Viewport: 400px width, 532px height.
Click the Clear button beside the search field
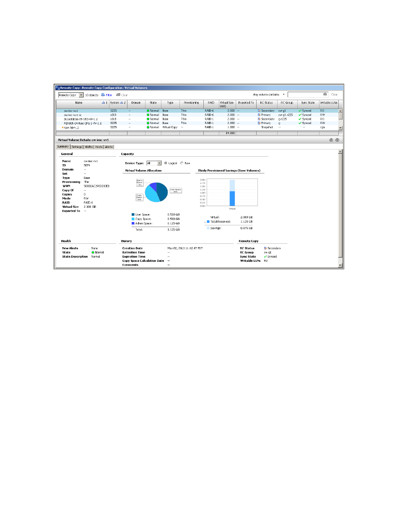334,95
